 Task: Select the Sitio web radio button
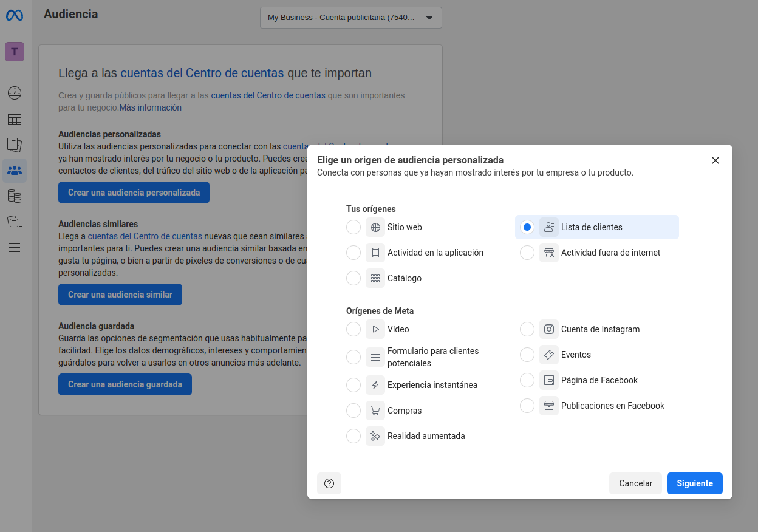(x=353, y=227)
